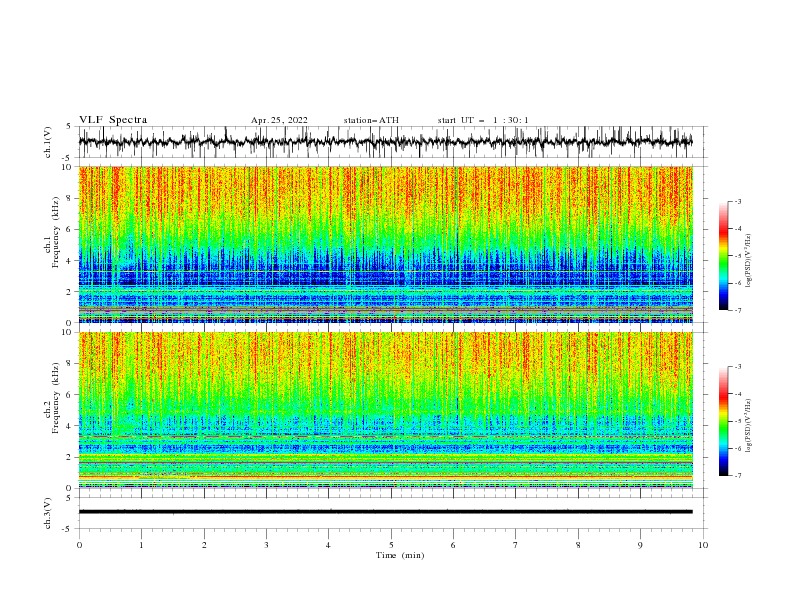Screen dimensions: 792x612
Task: Click the ch.2 frequency spectrogram panel
Action: (x=385, y=410)
